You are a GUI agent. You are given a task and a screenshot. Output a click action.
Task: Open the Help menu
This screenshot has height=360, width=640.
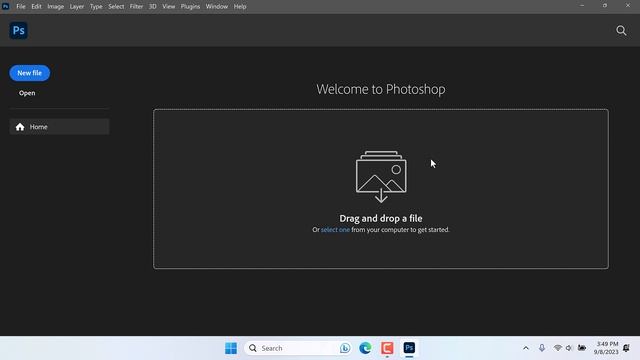(240, 7)
